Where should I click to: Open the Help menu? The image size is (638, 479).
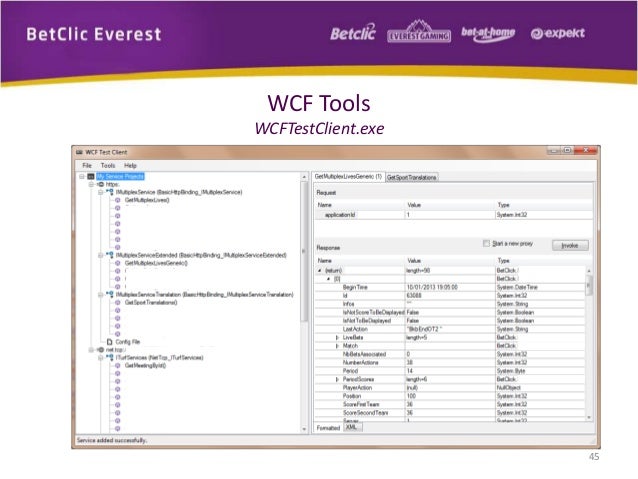(x=130, y=166)
